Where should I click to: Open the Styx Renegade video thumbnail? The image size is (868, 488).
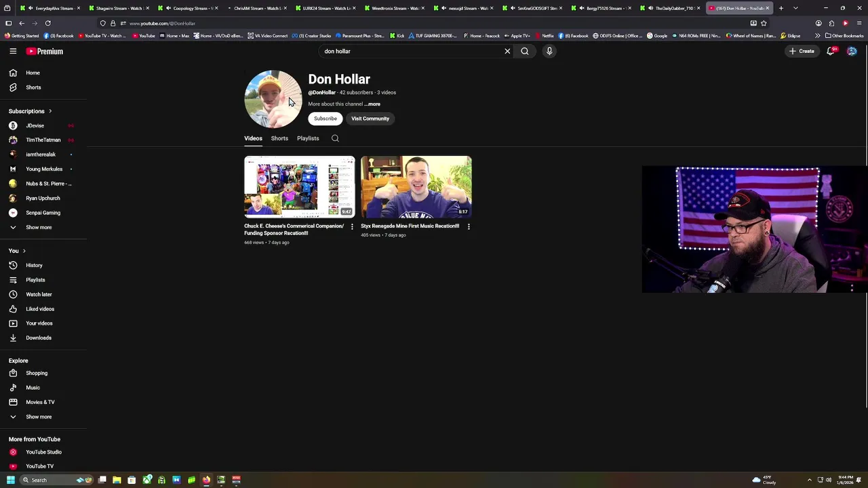pos(416,187)
